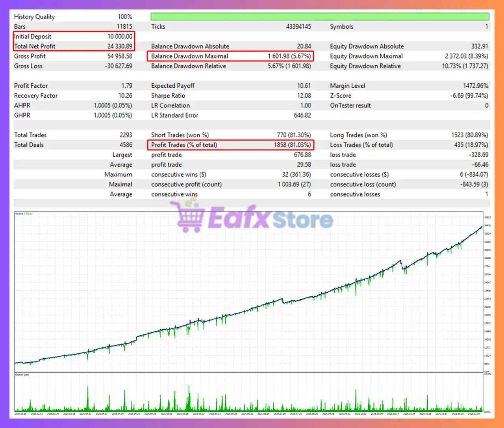The width and height of the screenshot is (504, 428).
Task: Click the Total Net Profit value 24 330.89
Action: [120, 46]
